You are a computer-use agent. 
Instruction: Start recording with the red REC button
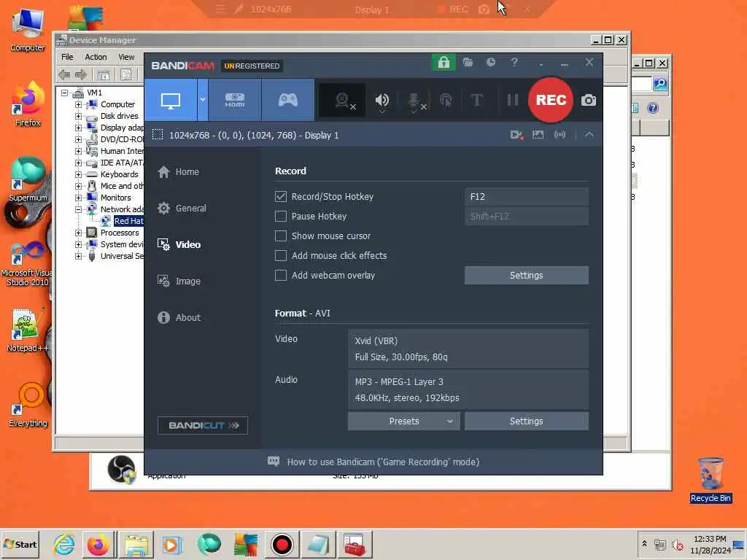551,100
